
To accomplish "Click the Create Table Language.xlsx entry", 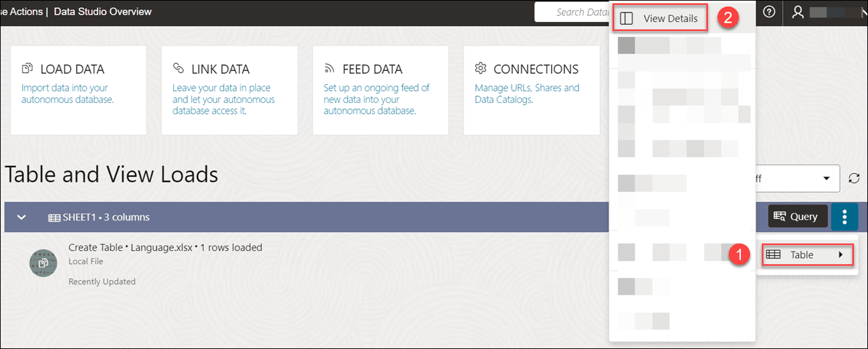I will tap(165, 247).
